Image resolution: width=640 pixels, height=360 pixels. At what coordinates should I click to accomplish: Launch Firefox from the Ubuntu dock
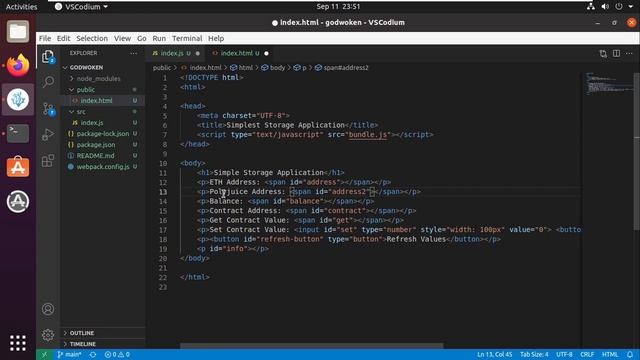coord(18,65)
